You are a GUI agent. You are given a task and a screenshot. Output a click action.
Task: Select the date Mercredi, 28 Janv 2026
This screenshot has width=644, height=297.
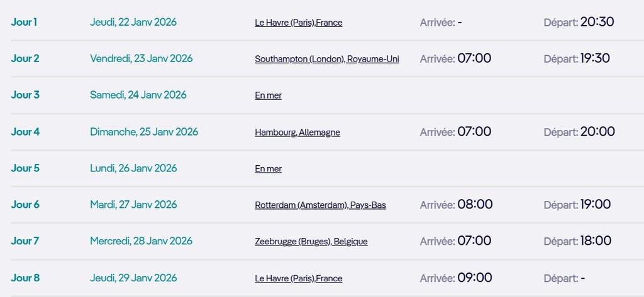(x=141, y=241)
